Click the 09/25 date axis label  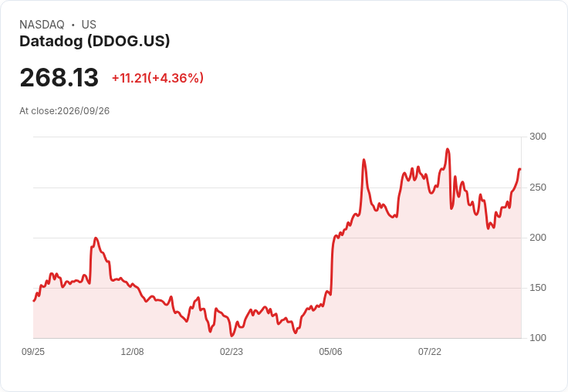pyautogui.click(x=33, y=352)
